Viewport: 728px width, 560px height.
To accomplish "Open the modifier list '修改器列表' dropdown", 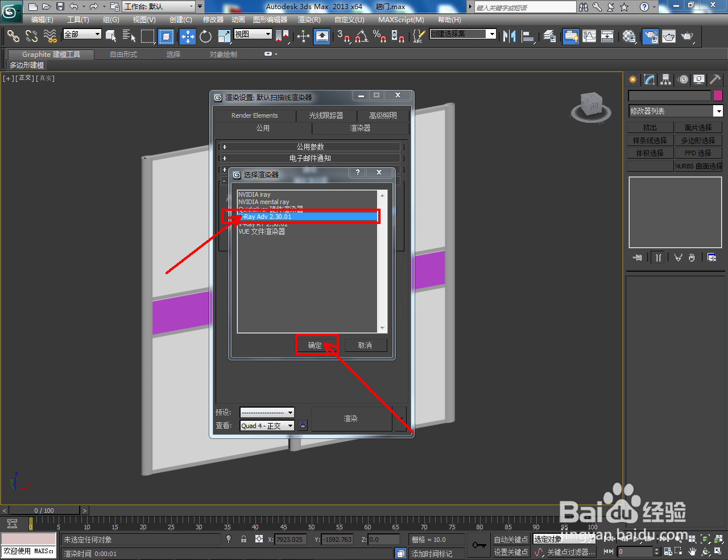I will pyautogui.click(x=675, y=111).
